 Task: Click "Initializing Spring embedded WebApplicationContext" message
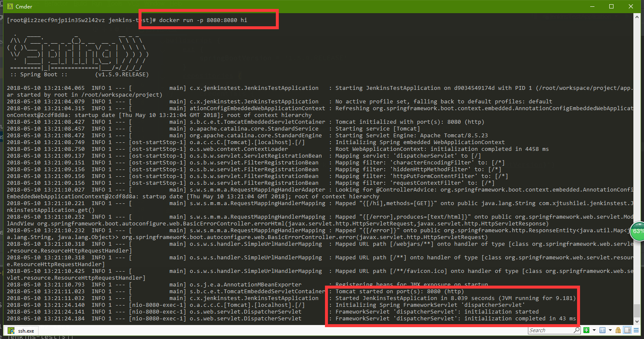[x=420, y=142]
